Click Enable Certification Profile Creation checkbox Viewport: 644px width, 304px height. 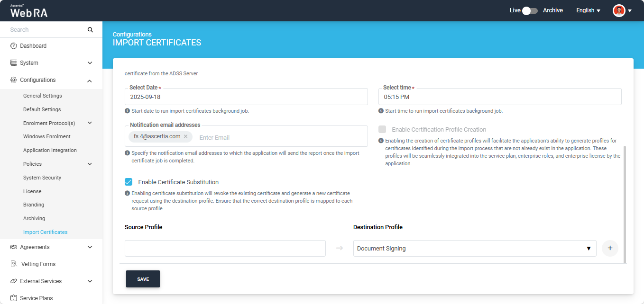[382, 129]
